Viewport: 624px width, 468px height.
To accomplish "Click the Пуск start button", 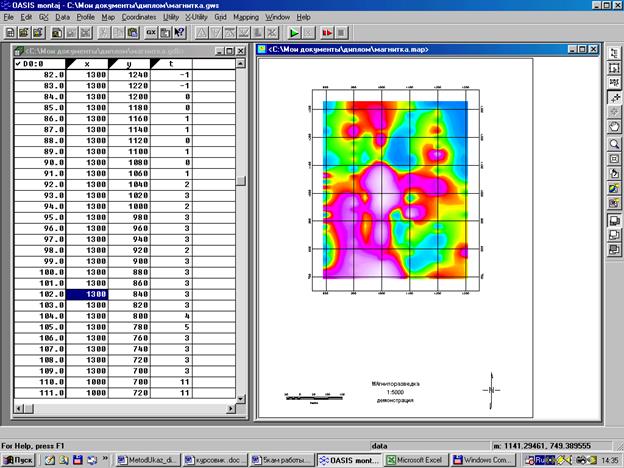I will [x=20, y=459].
